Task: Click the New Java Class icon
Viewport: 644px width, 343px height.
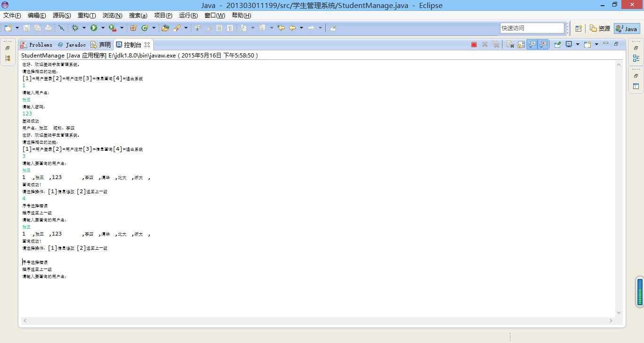Action: [144, 28]
